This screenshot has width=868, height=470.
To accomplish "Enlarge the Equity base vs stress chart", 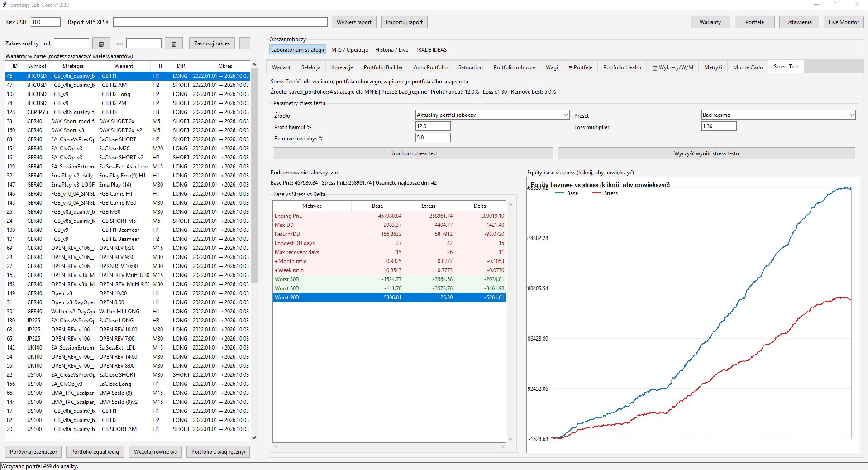I will click(692, 315).
